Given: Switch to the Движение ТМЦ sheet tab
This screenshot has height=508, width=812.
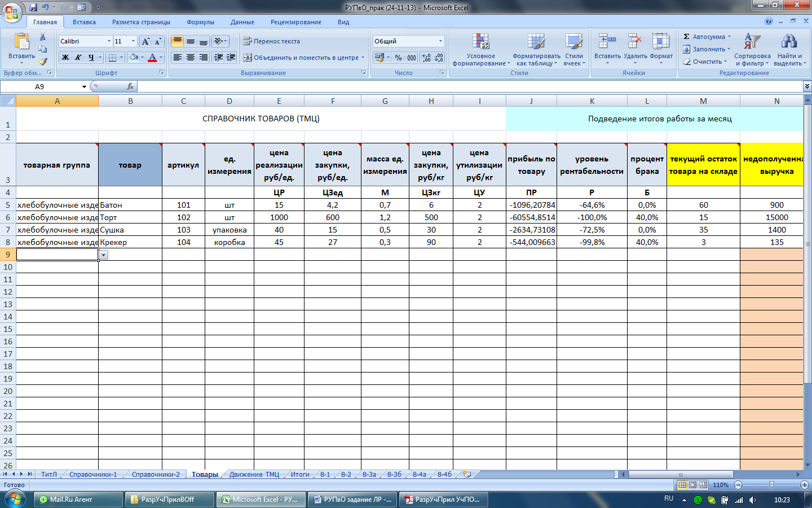Looking at the screenshot, I should tap(254, 475).
